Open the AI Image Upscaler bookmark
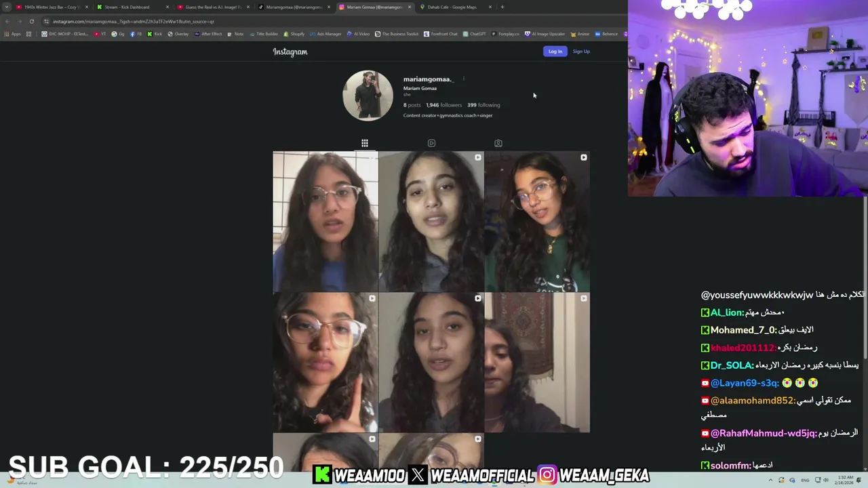868x488 pixels. (545, 34)
